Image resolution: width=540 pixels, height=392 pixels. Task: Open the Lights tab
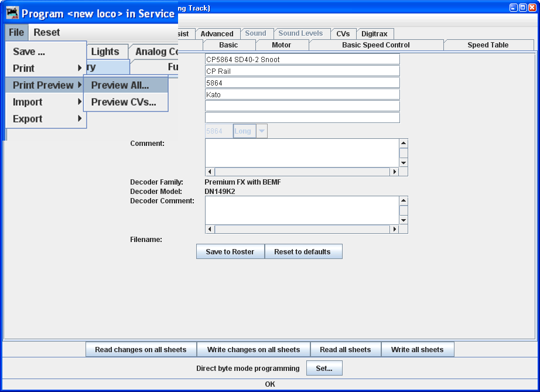[107, 52]
